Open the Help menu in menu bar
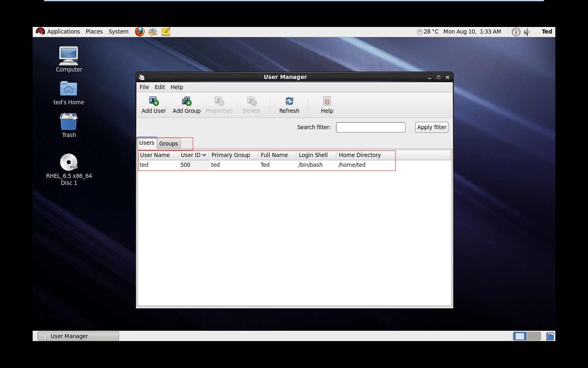 [177, 87]
